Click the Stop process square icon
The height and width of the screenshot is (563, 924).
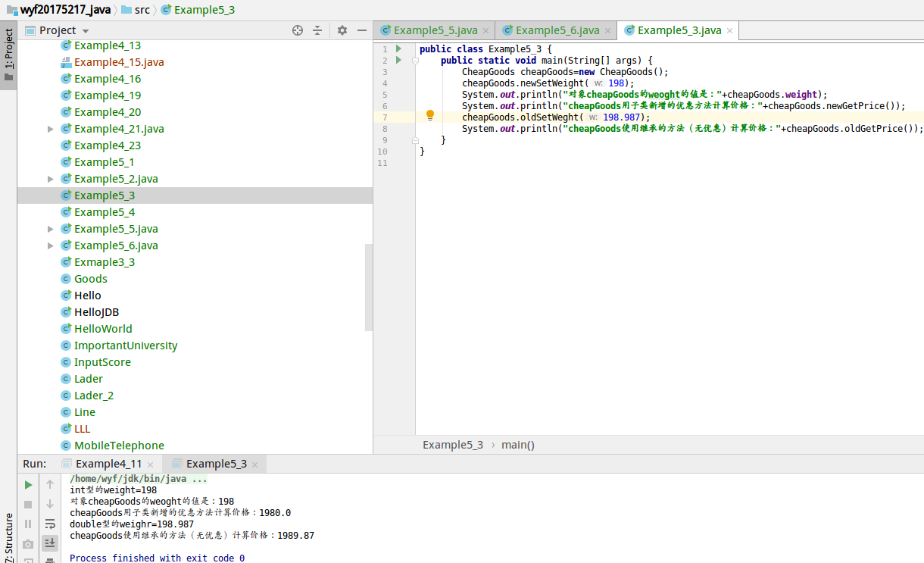(28, 505)
